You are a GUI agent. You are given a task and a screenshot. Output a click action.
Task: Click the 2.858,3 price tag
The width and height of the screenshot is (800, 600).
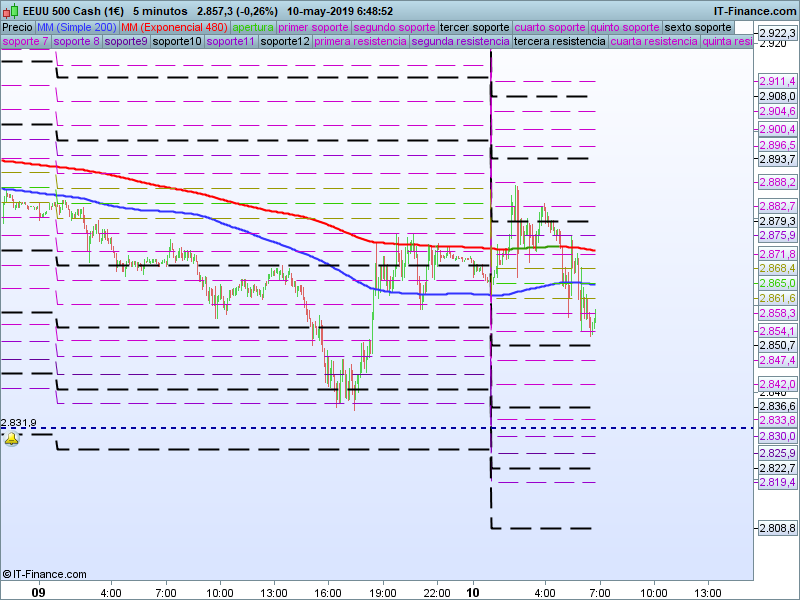(777, 313)
